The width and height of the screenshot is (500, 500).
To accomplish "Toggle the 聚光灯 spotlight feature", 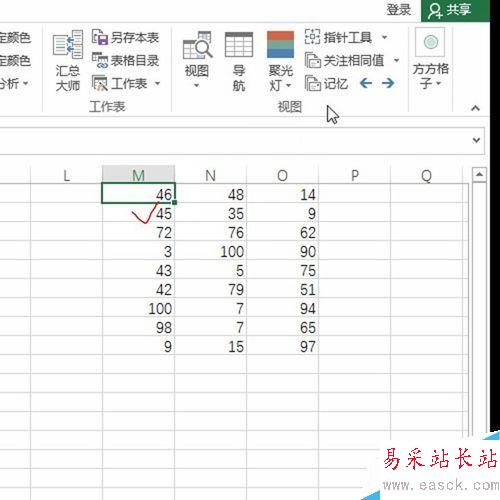I will (280, 45).
